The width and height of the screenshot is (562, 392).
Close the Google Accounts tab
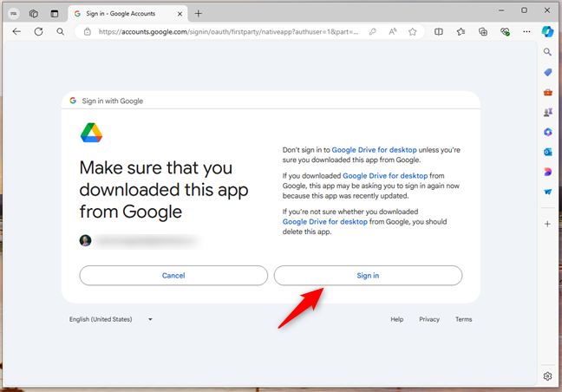[180, 14]
